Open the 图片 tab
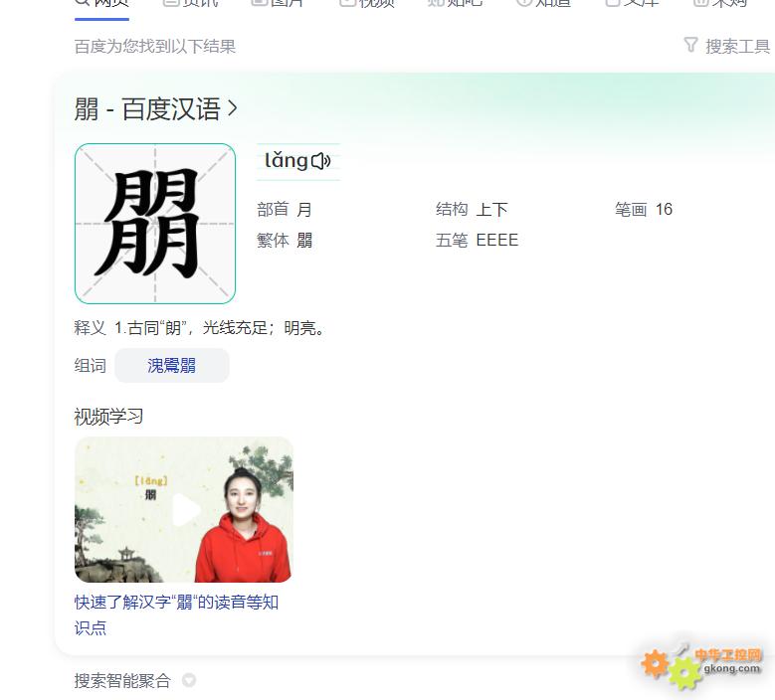Image resolution: width=775 pixels, height=700 pixels. point(278,3)
